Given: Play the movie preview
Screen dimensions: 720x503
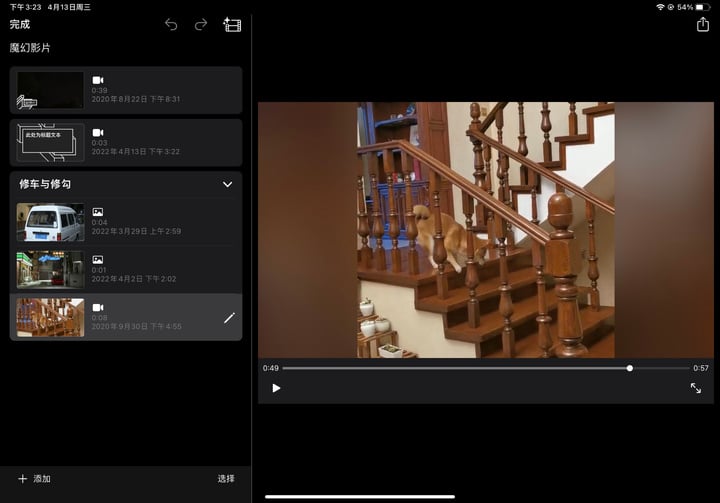Looking at the screenshot, I should [x=276, y=388].
